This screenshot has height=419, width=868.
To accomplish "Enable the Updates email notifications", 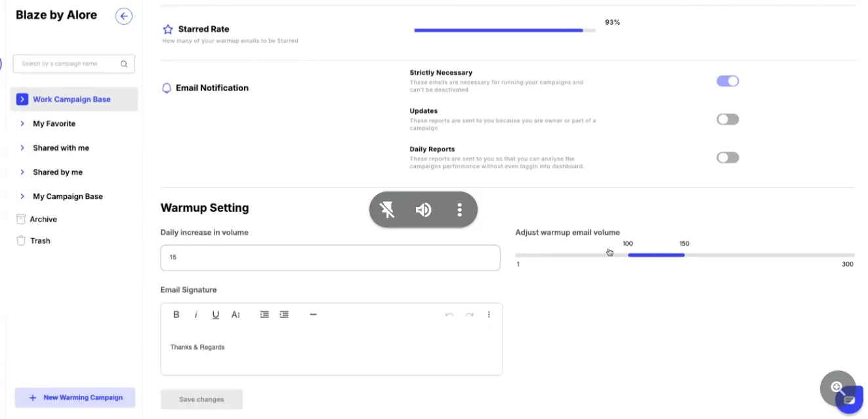I will 728,119.
